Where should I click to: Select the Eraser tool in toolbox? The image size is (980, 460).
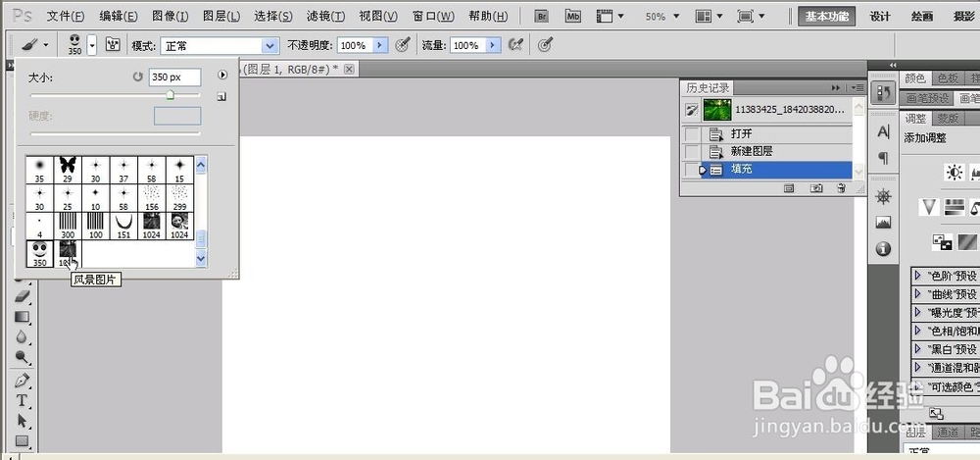tap(22, 296)
